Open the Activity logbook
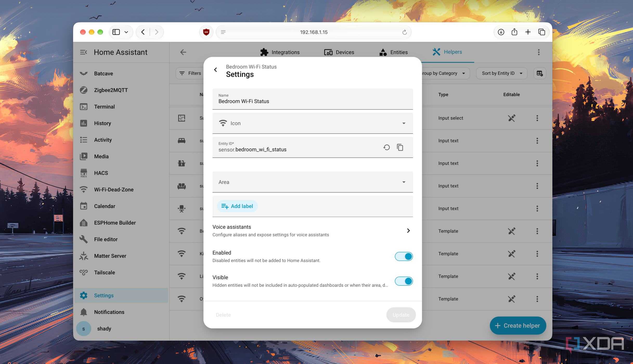Viewport: 633px width, 364px height. point(121,140)
